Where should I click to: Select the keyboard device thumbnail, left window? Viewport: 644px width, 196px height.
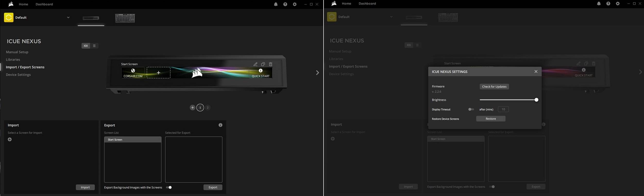pos(125,18)
